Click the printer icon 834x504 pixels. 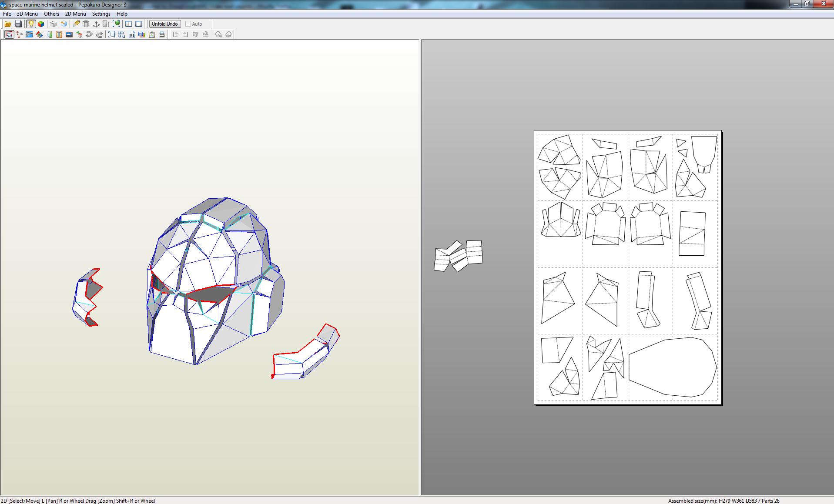pos(162,34)
